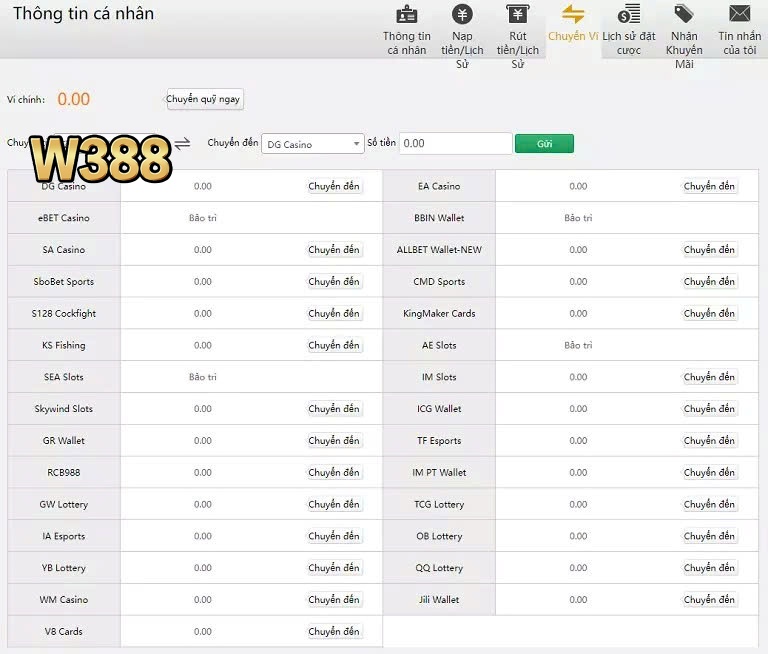Click Chuyển đến for SboBet Sports
This screenshot has width=768, height=654.
tap(334, 282)
